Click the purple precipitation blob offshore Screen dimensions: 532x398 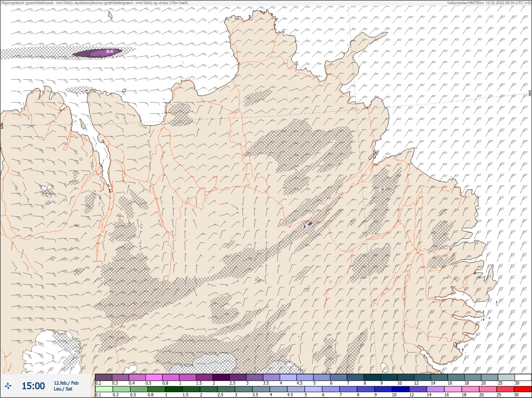[97, 52]
